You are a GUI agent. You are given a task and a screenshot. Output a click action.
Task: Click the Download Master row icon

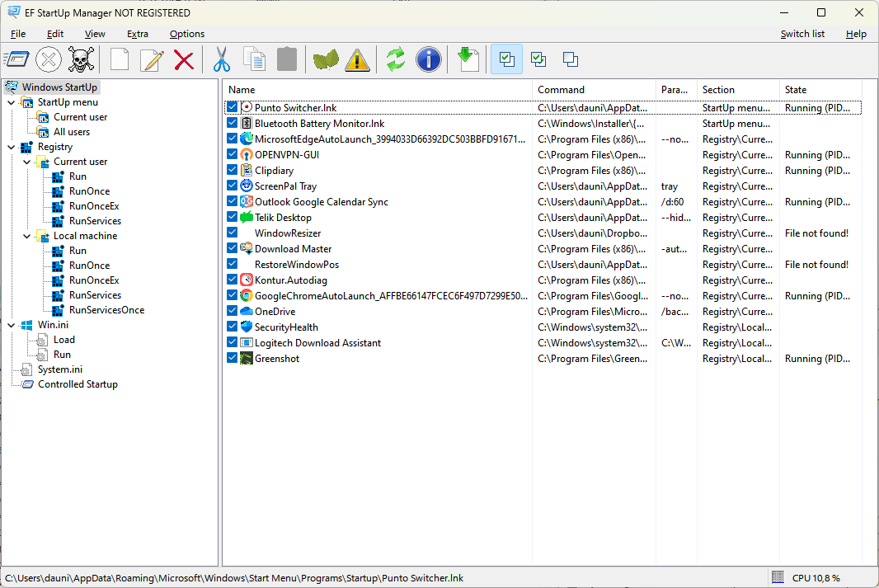[x=246, y=248]
